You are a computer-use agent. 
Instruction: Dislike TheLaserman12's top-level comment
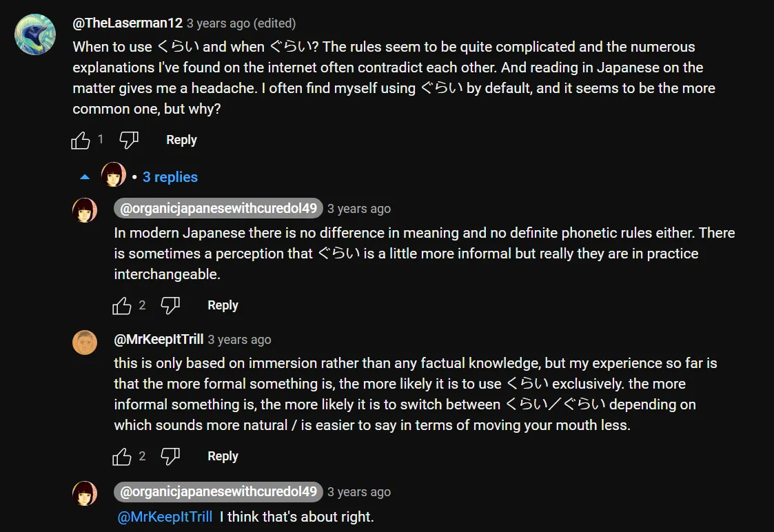(x=129, y=141)
